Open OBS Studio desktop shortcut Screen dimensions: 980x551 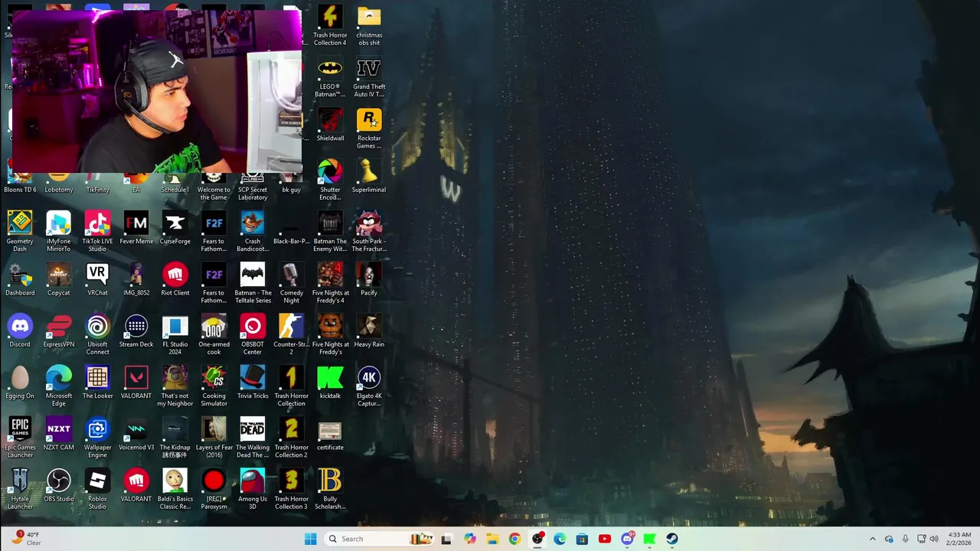click(59, 485)
